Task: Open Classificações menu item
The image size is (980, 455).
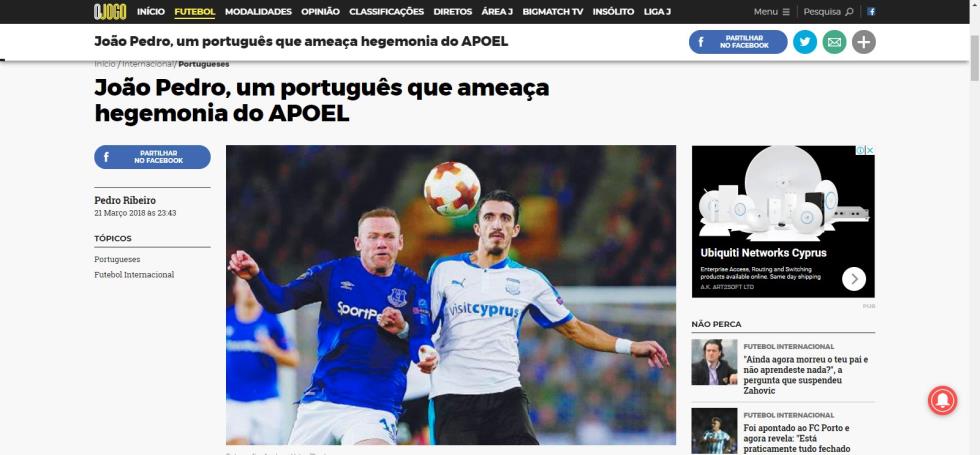Action: click(x=386, y=11)
